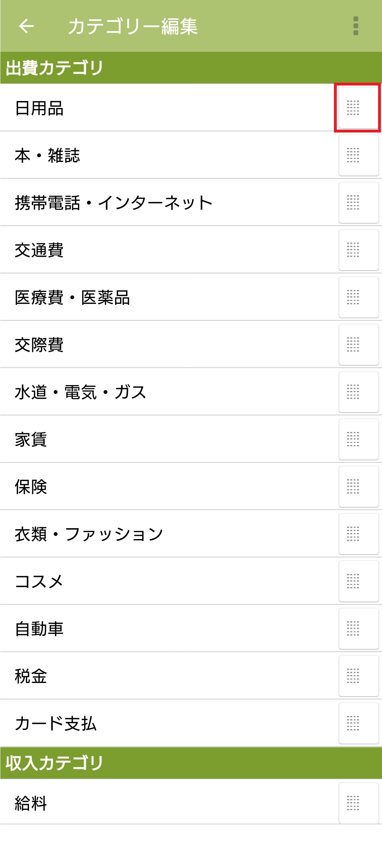Open the 衣類・ファッション category entry

[x=89, y=534]
